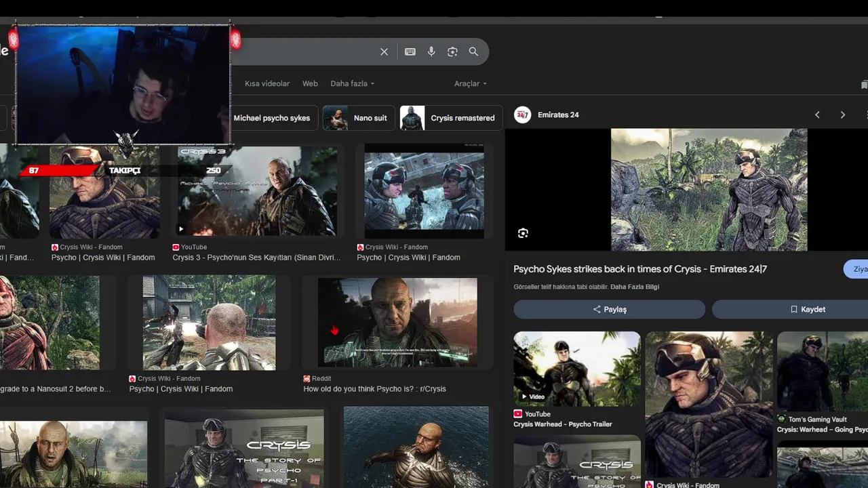Clear the search box with the X icon
868x488 pixels.
coord(384,52)
